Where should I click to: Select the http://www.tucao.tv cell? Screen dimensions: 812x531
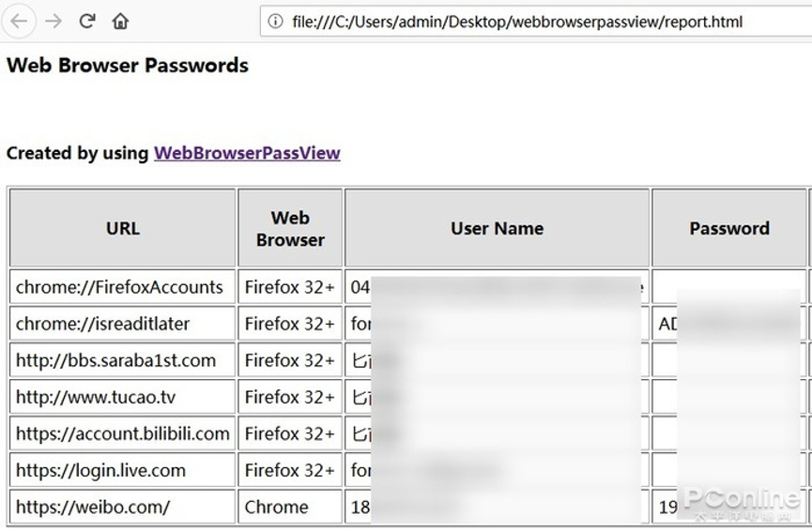coord(123,397)
